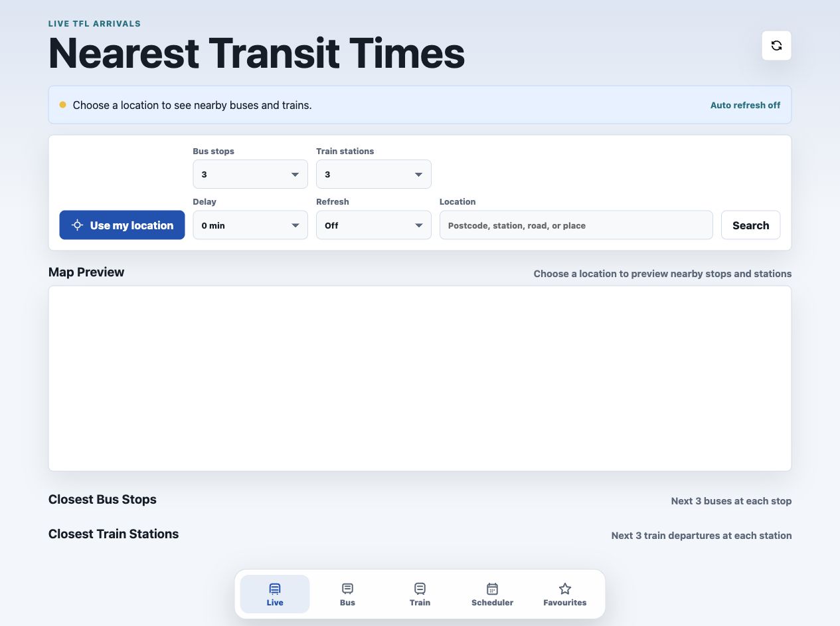The image size is (840, 626).
Task: Click the Live TfL Arrivals label
Action: pos(94,24)
